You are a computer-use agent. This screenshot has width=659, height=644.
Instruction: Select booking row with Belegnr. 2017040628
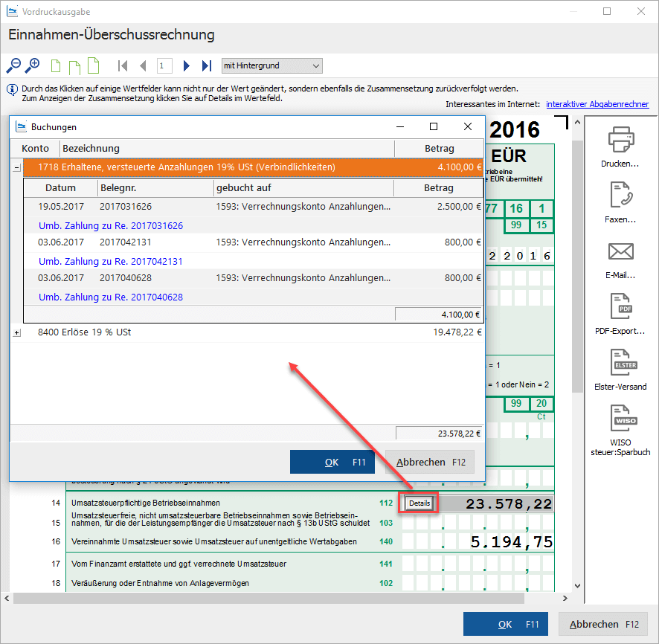[x=254, y=278]
